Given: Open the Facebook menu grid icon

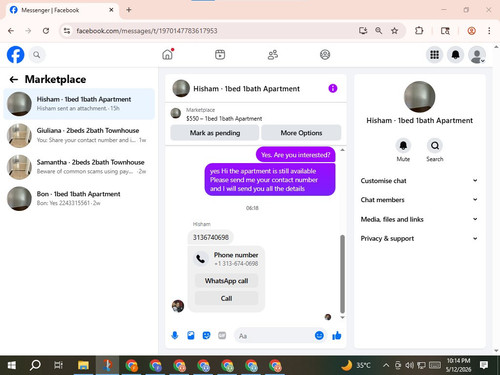Looking at the screenshot, I should pyautogui.click(x=434, y=55).
